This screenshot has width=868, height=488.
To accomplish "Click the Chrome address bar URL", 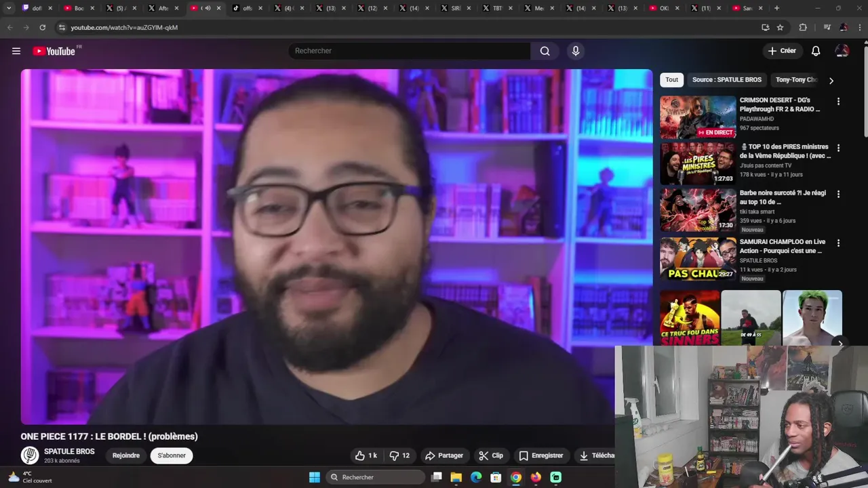I will [x=124, y=27].
